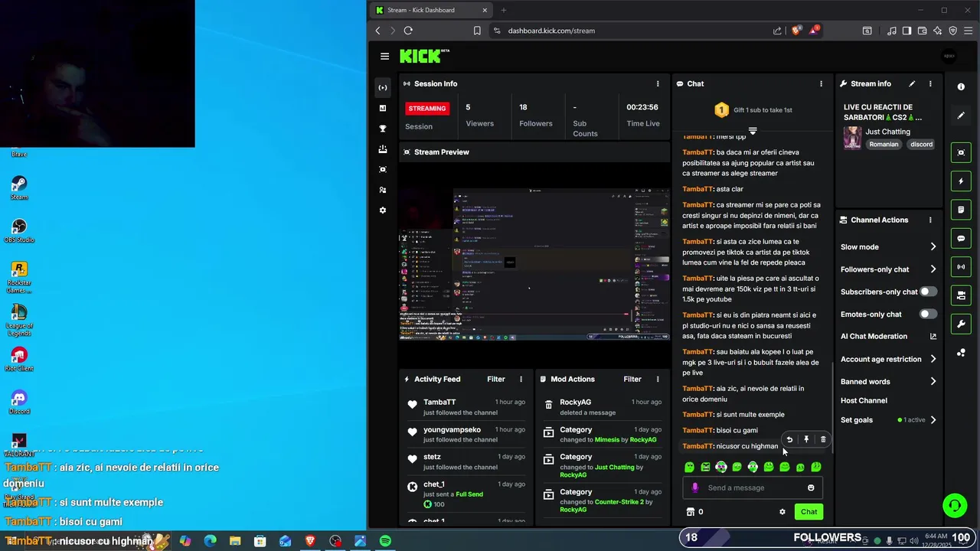
Task: Open the shop icon below message box
Action: click(x=690, y=512)
